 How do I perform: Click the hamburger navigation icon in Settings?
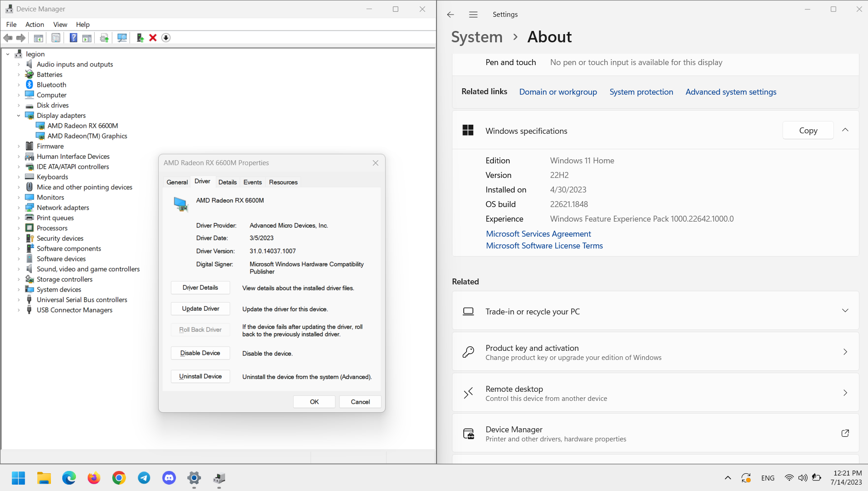click(x=473, y=15)
